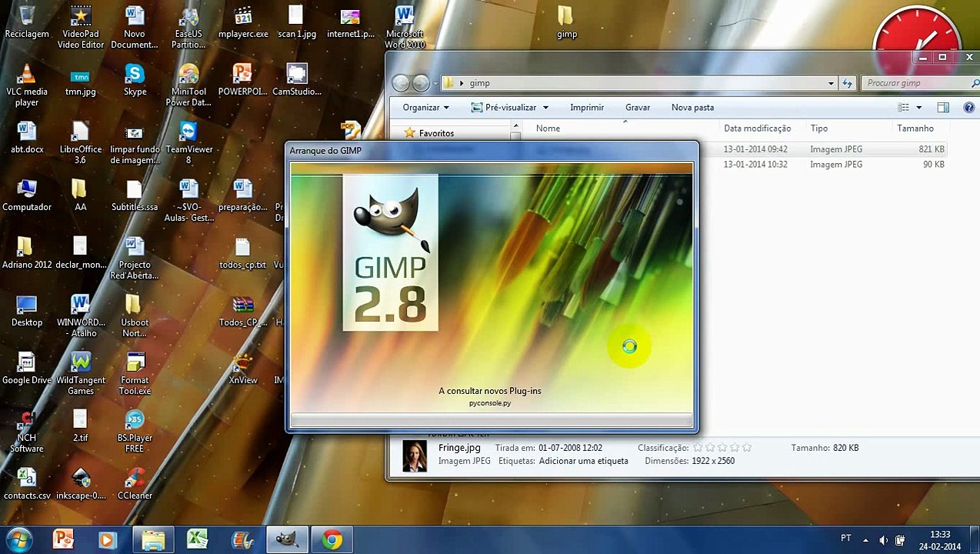The height and width of the screenshot is (554, 980).
Task: Sort by Tamanho column header
Action: [x=915, y=128]
